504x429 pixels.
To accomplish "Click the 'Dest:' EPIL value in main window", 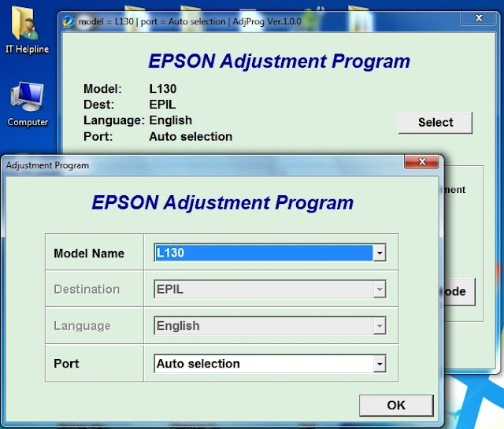I will click(x=162, y=105).
